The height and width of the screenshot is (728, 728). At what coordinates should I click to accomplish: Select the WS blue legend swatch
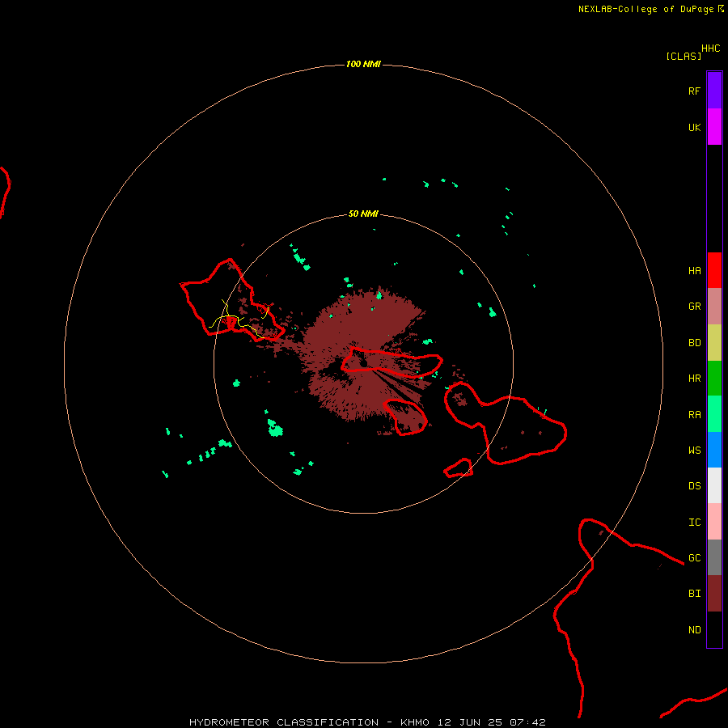point(714,450)
